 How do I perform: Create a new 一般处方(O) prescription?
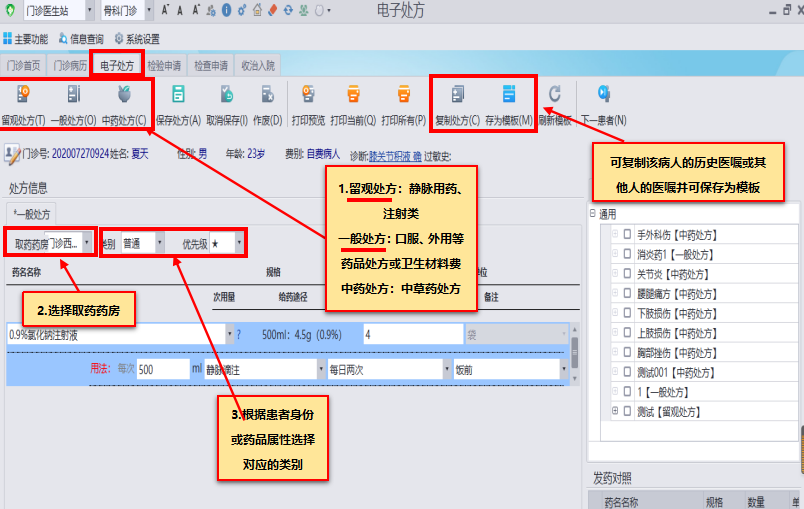tap(73, 95)
